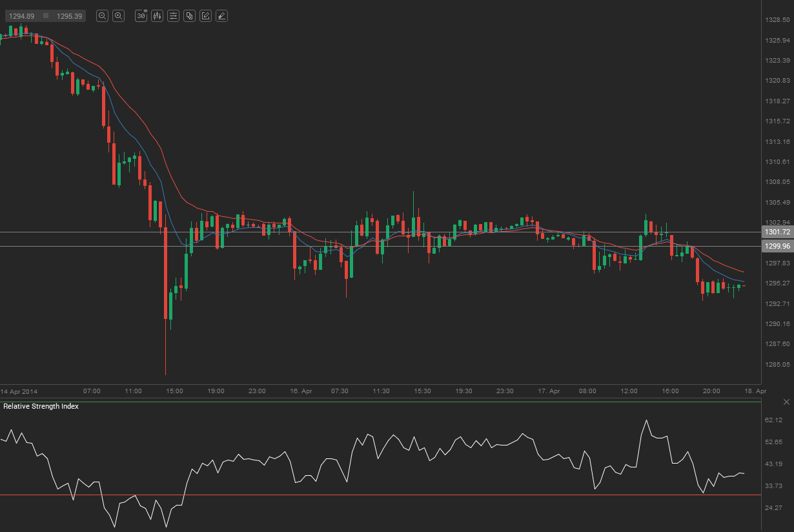Click the 14 Apr 2014 date label
Image resolution: width=794 pixels, height=532 pixels.
tap(19, 391)
